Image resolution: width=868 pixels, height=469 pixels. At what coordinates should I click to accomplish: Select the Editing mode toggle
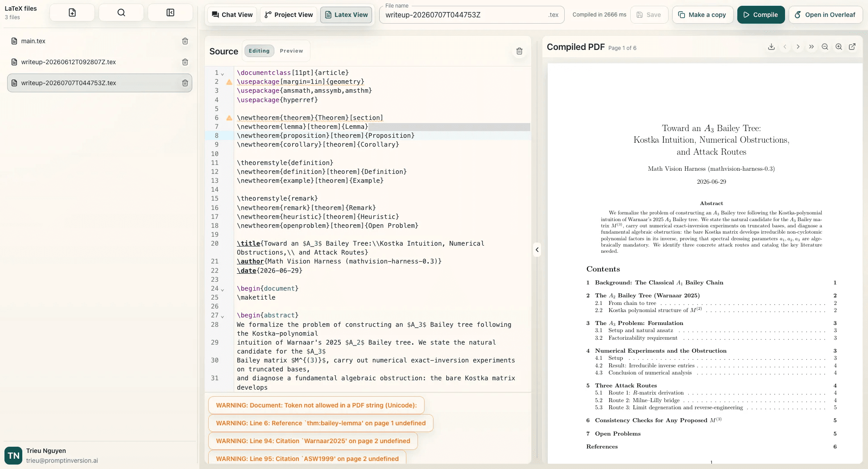click(259, 51)
